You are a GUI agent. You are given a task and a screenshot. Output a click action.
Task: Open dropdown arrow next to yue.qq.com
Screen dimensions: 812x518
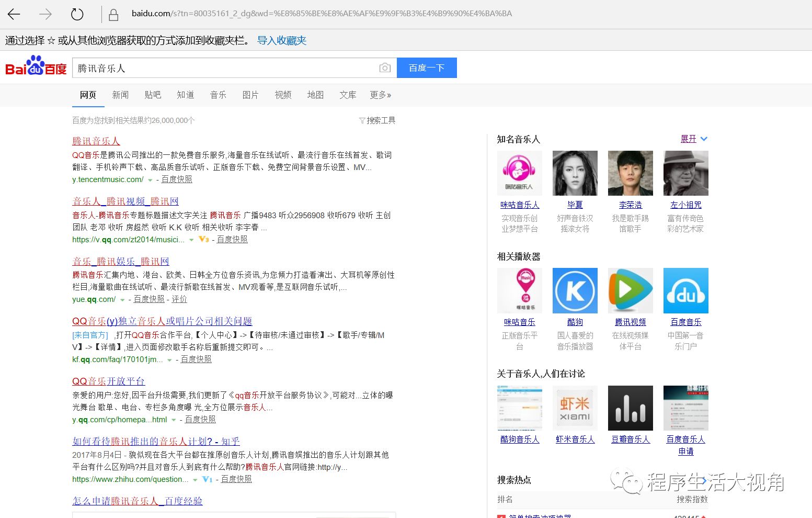(122, 300)
